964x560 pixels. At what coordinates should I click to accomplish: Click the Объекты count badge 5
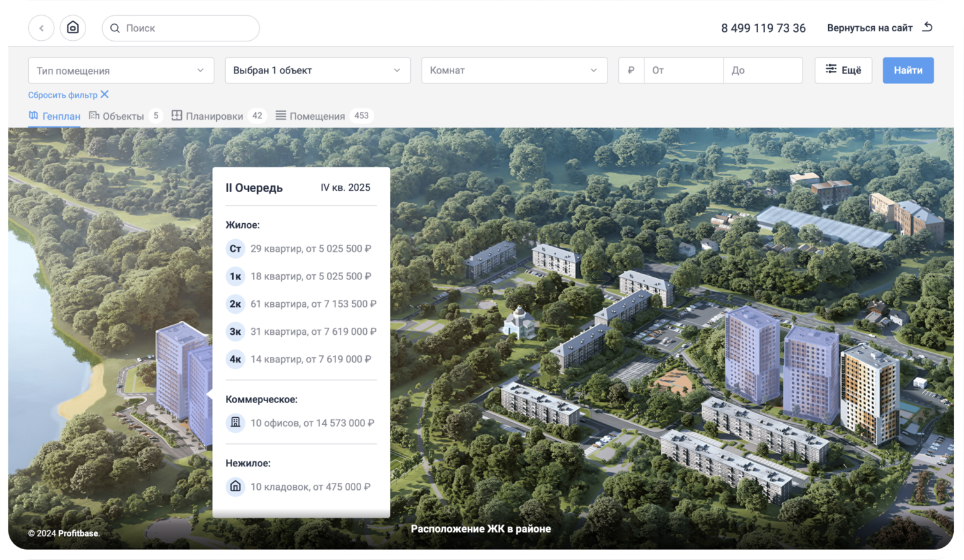point(156,115)
